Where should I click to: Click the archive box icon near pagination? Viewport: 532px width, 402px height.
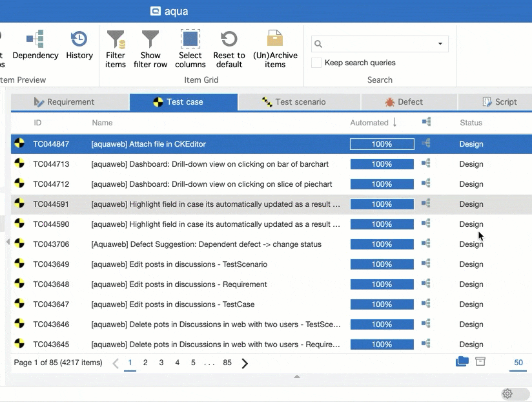tap(480, 362)
